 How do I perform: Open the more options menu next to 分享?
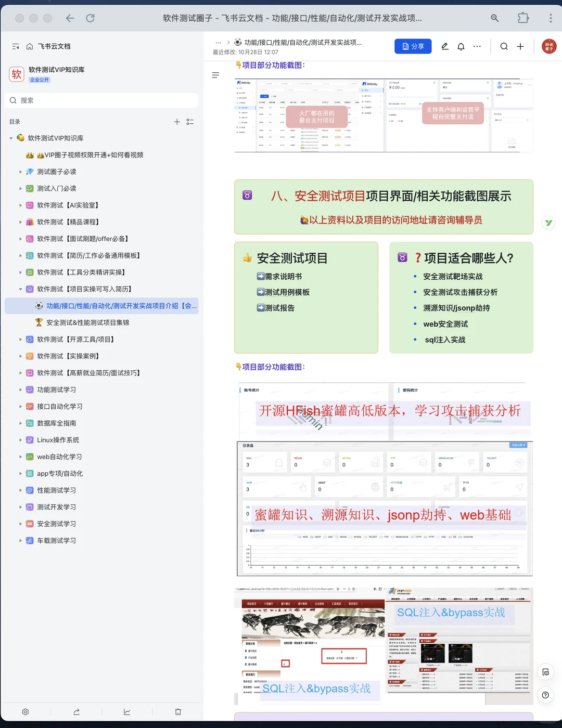point(477,46)
